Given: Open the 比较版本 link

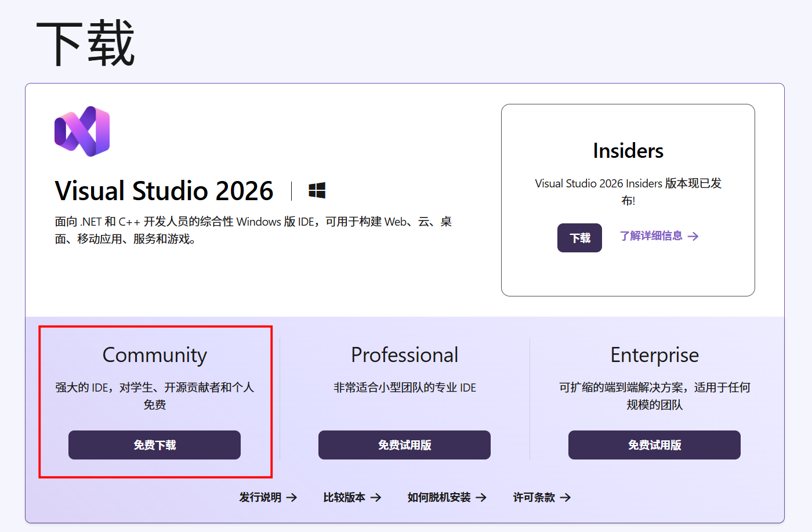Looking at the screenshot, I should pos(345,497).
